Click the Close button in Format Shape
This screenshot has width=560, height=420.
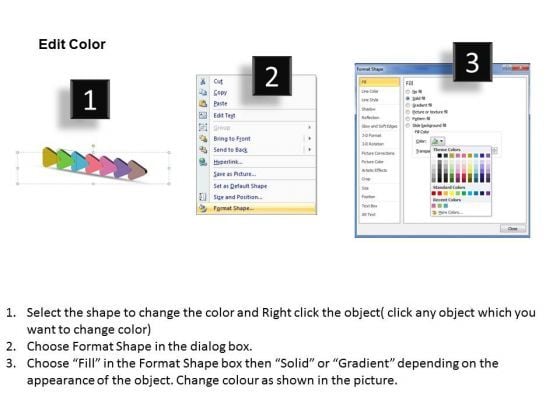513,229
